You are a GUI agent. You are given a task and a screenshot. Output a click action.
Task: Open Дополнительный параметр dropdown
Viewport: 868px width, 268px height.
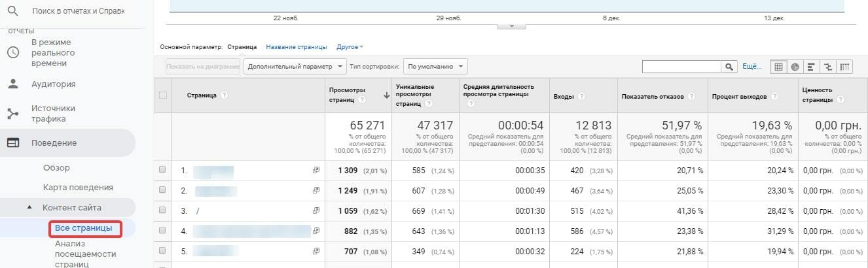click(x=296, y=67)
